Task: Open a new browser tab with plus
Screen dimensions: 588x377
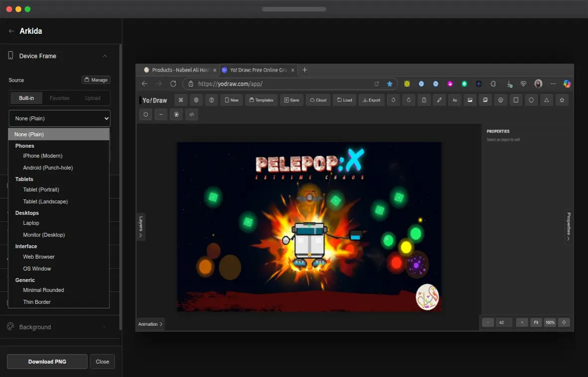Action: (305, 70)
